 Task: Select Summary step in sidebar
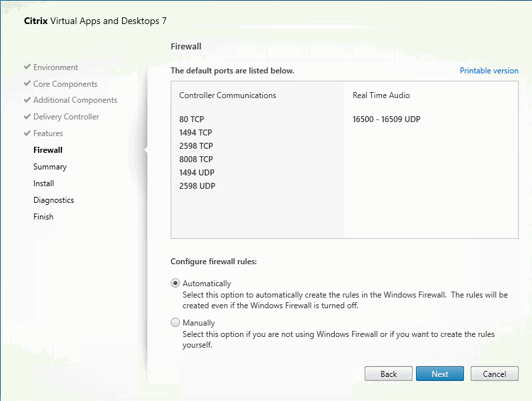[x=50, y=167]
